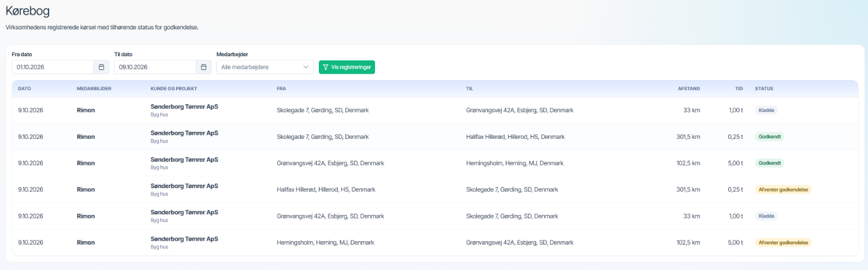868x270 pixels.
Task: Select destination 'Halifax Hillerød, Hillerod, HS, Denmark'
Action: pos(515,137)
